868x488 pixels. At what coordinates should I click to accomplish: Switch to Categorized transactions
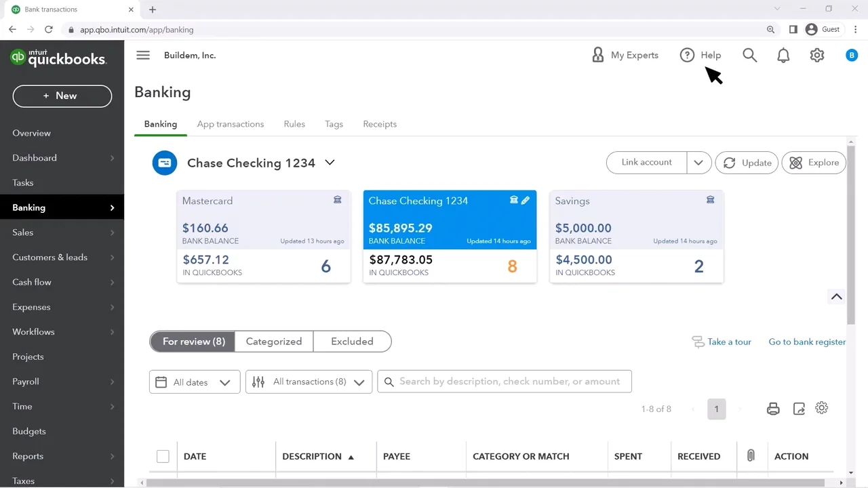click(x=274, y=342)
